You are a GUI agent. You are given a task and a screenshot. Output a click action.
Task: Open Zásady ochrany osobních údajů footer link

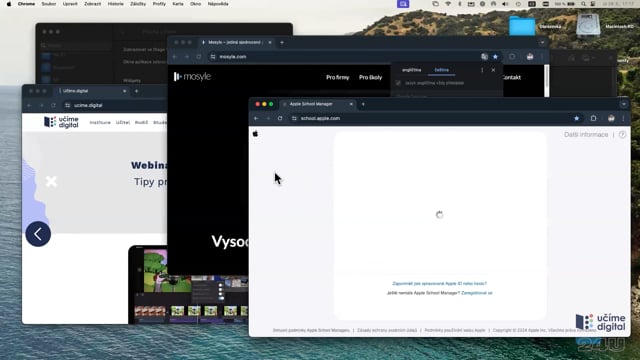coord(387,330)
